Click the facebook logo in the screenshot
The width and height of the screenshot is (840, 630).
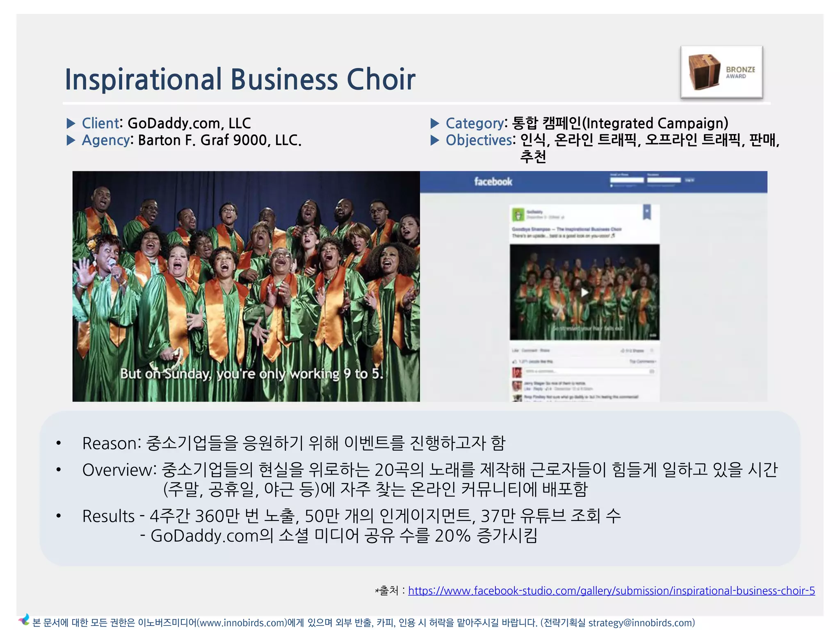(493, 182)
